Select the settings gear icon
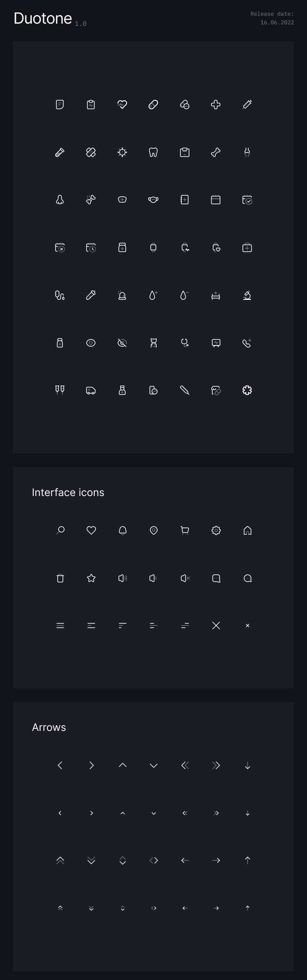 pos(216,530)
